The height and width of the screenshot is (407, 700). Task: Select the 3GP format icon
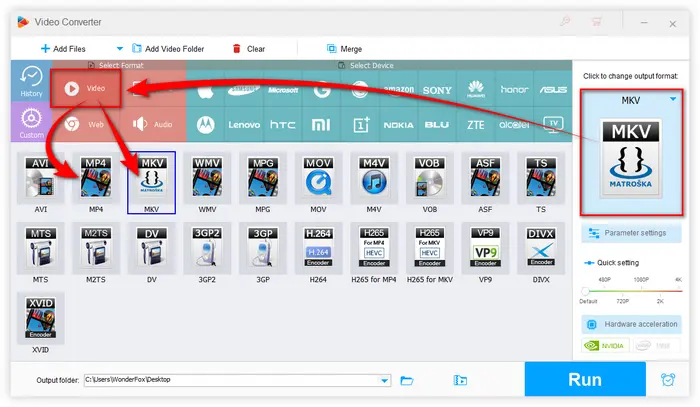pyautogui.click(x=263, y=248)
